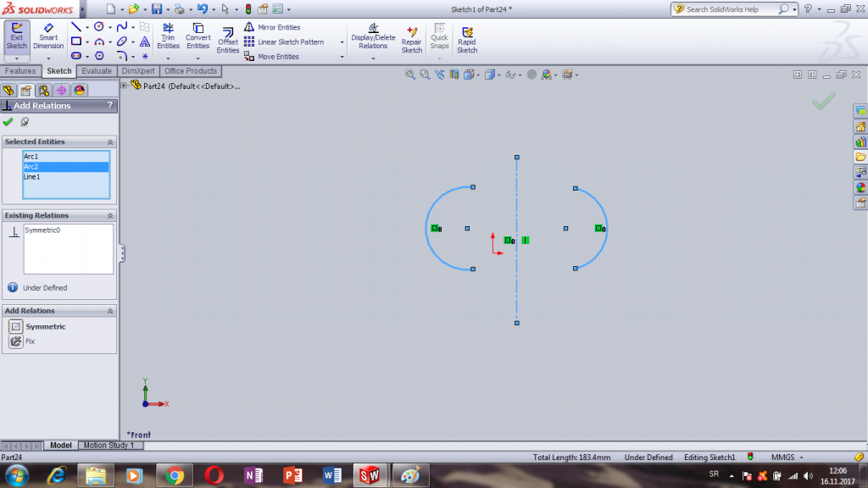Switch to the DimXpert tab
This screenshot has width=868, height=488.
pos(138,71)
